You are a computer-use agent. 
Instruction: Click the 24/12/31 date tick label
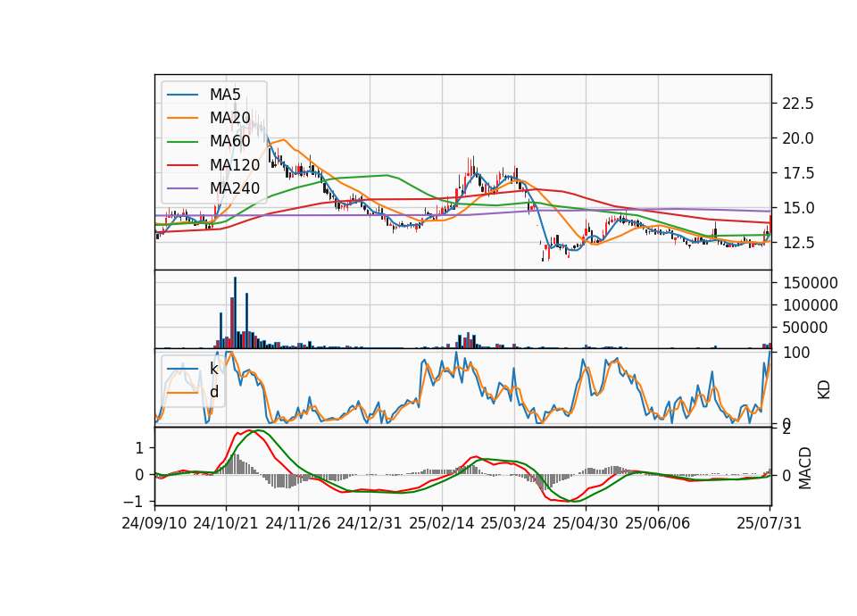370,523
